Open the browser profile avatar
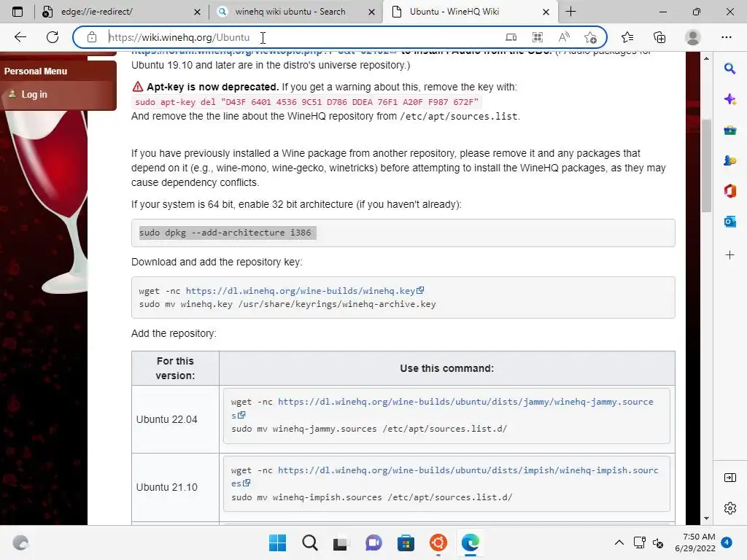 (693, 37)
